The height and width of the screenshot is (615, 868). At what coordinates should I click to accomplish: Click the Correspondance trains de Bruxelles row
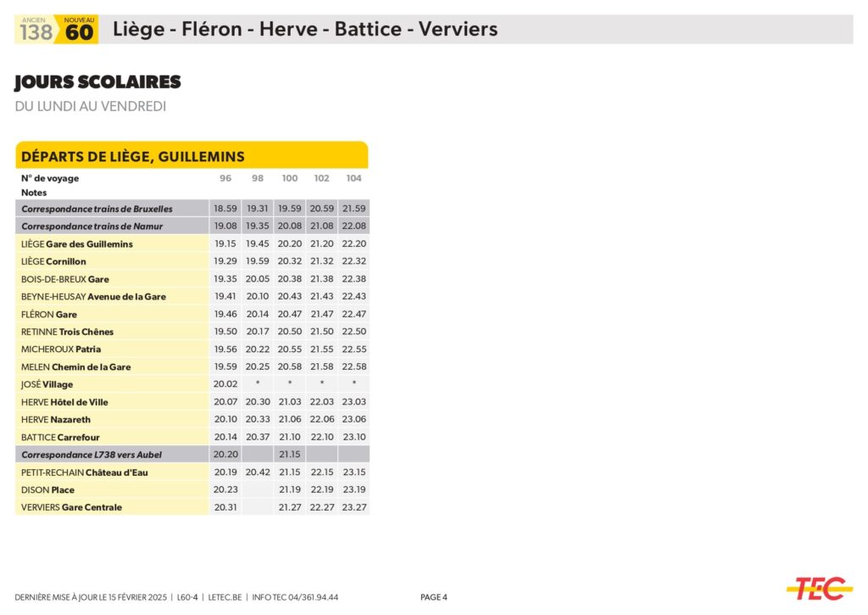coord(97,209)
